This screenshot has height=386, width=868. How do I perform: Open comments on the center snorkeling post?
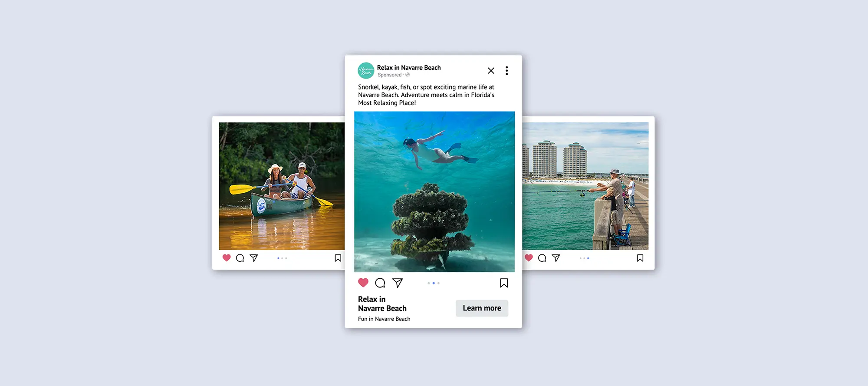tap(380, 283)
